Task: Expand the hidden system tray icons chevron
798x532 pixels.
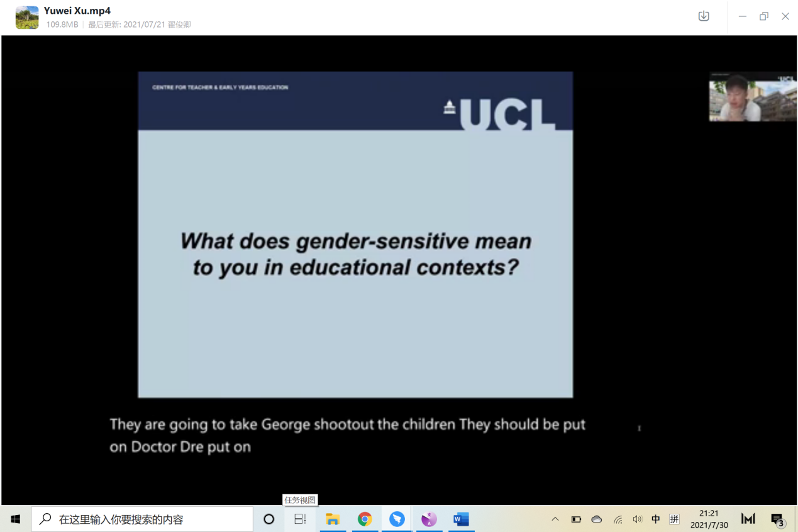Action: [x=555, y=519]
